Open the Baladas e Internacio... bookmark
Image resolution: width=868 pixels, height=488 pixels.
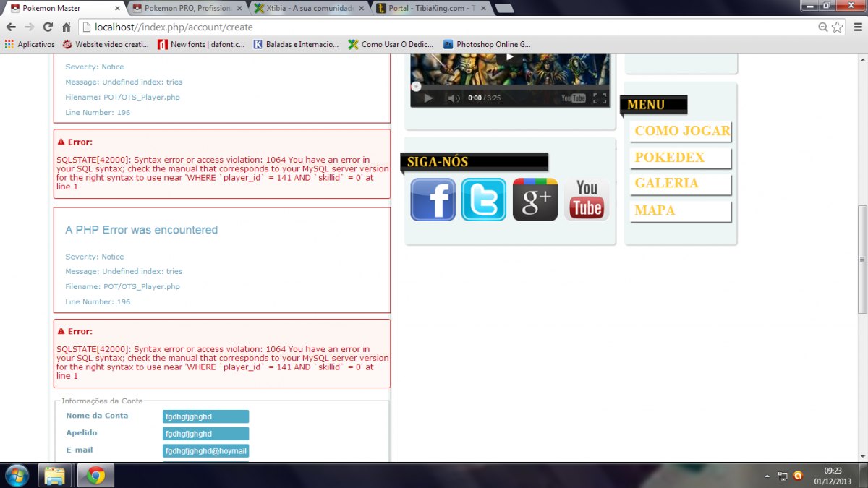click(297, 44)
